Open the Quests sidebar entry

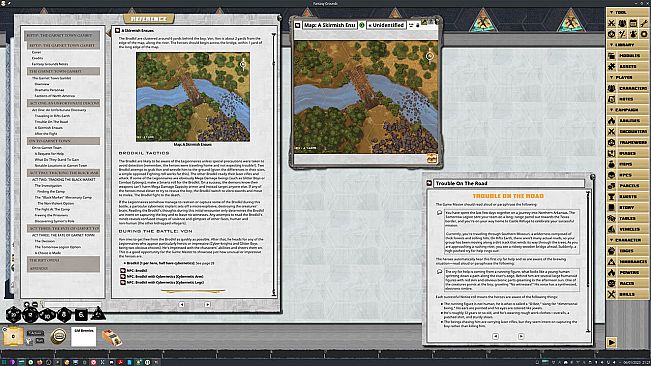click(627, 197)
